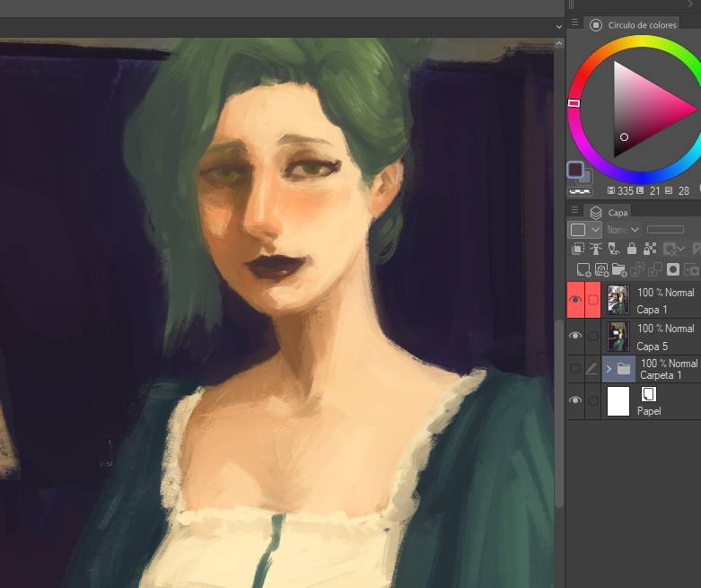
Task: Select layer name Carpeta 1
Action: 661,375
